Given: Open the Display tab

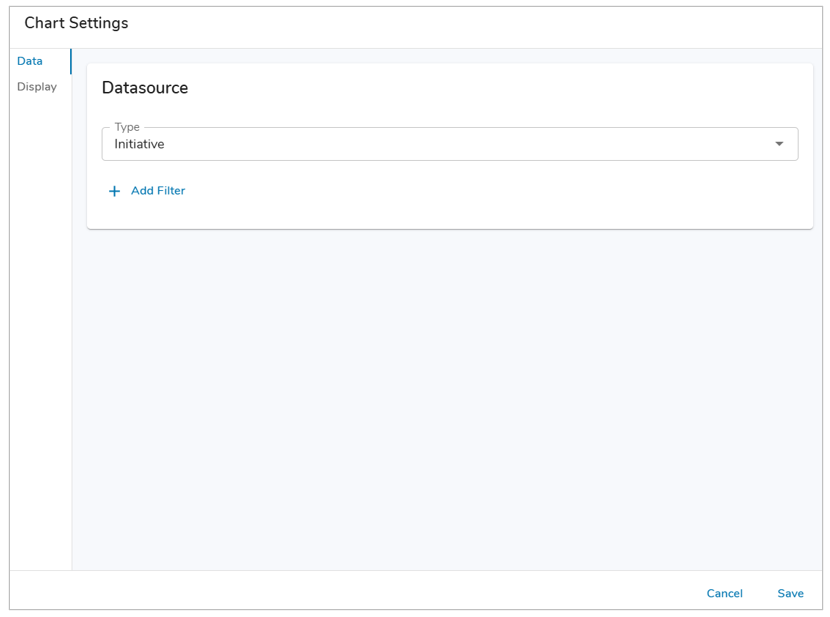Looking at the screenshot, I should (x=37, y=87).
